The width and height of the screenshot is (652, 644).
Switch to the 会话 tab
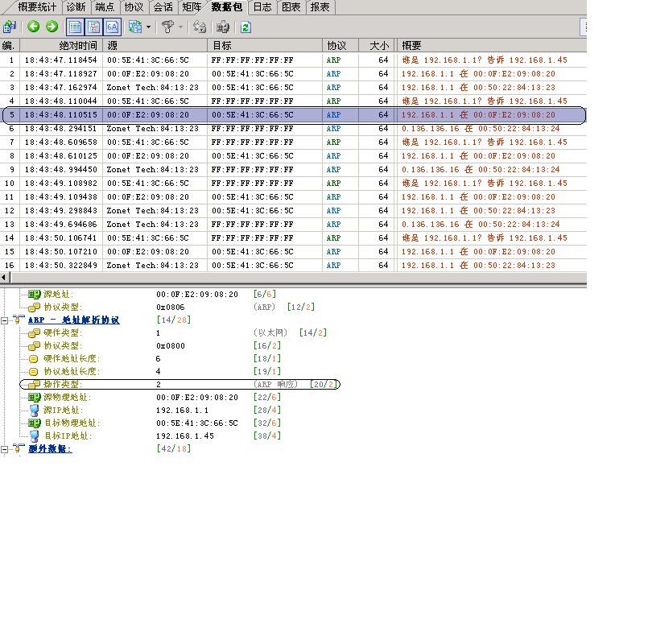[163, 7]
